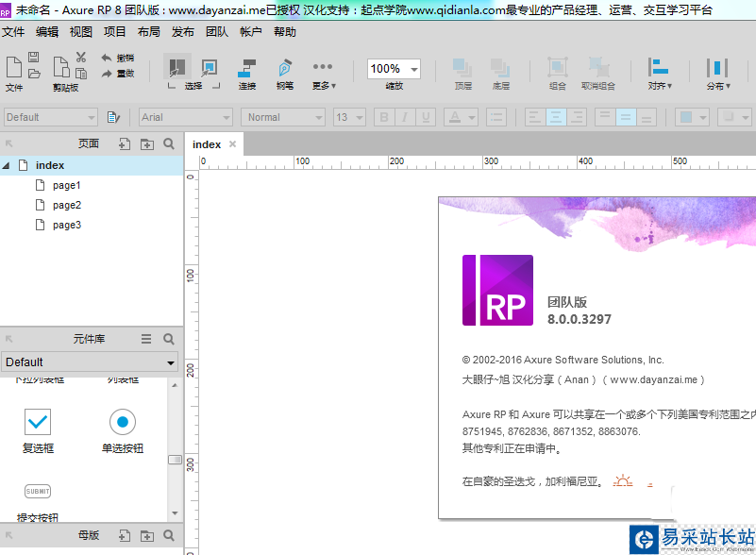
Task: Open the 发布 menu
Action: click(x=183, y=32)
